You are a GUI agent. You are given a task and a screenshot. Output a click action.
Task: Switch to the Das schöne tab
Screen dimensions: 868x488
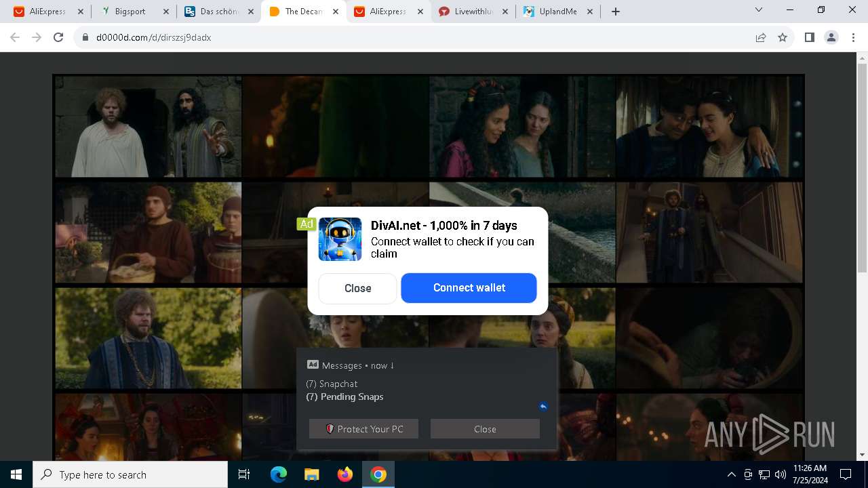(x=218, y=12)
